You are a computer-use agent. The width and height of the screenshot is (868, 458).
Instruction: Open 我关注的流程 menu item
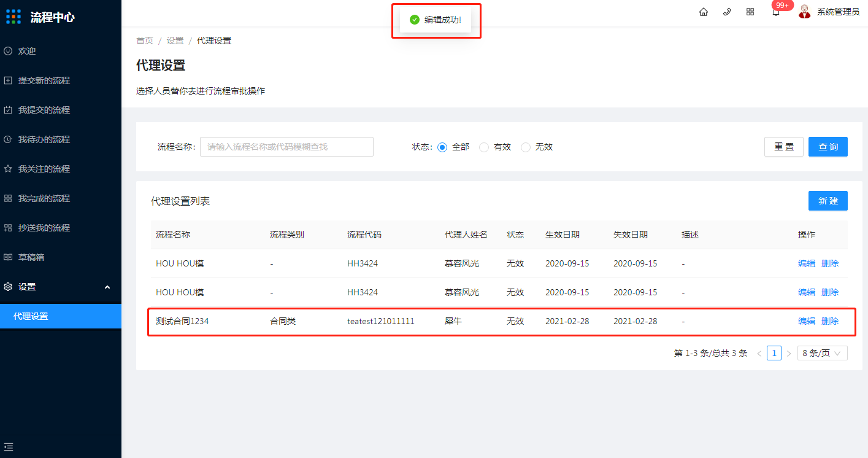44,169
